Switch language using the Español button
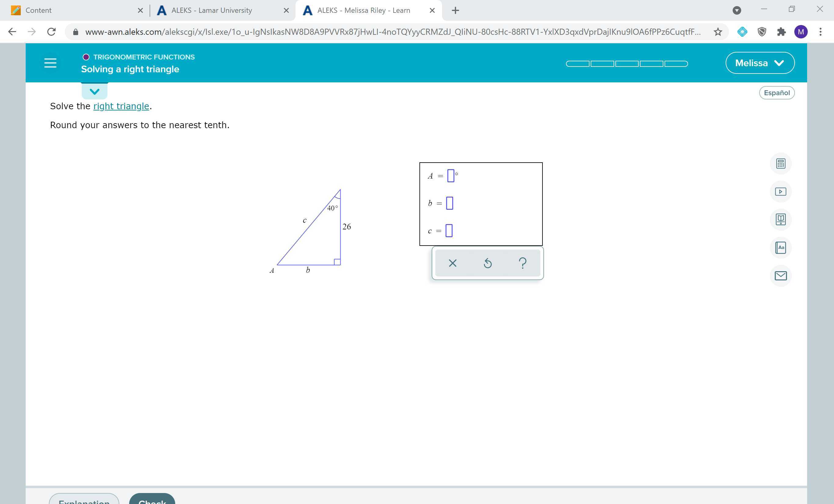The height and width of the screenshot is (504, 834). click(x=777, y=92)
